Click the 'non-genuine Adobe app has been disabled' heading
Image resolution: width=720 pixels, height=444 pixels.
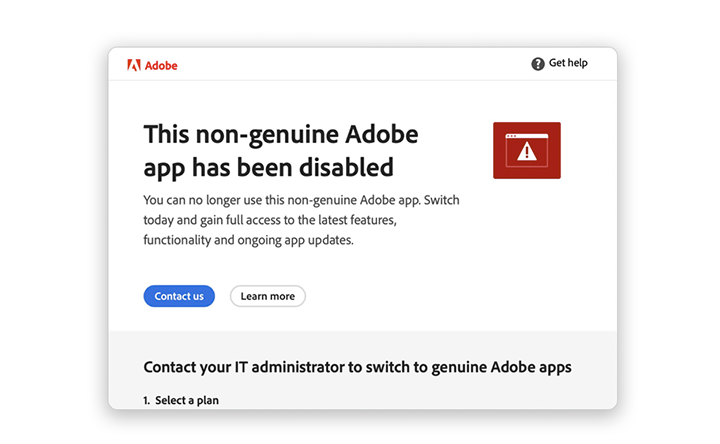(281, 151)
